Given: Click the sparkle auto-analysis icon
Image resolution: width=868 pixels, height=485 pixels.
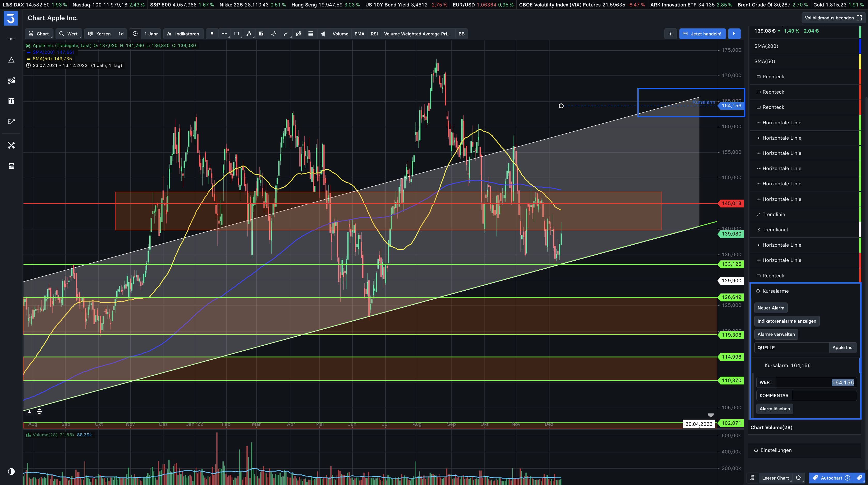Looking at the screenshot, I should point(671,34).
